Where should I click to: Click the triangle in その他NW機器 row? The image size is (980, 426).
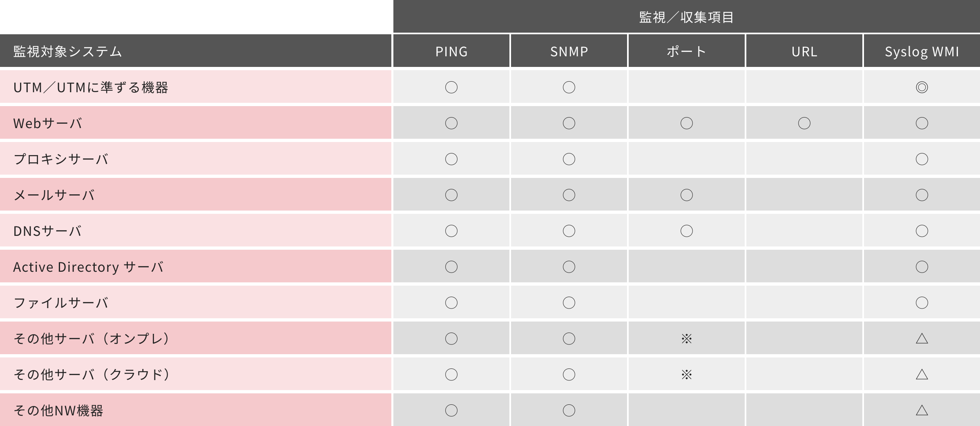pyautogui.click(x=922, y=410)
